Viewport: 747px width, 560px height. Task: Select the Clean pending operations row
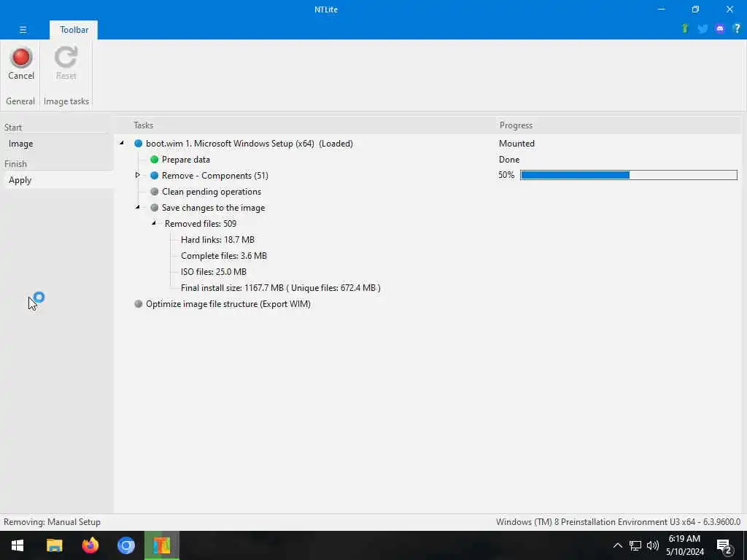212,192
